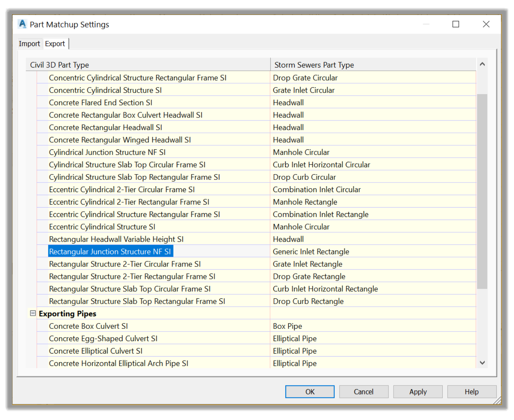
Task: Click Elliptical Pipe cell for Egg-Shaped Culvert
Action: click(x=373, y=338)
